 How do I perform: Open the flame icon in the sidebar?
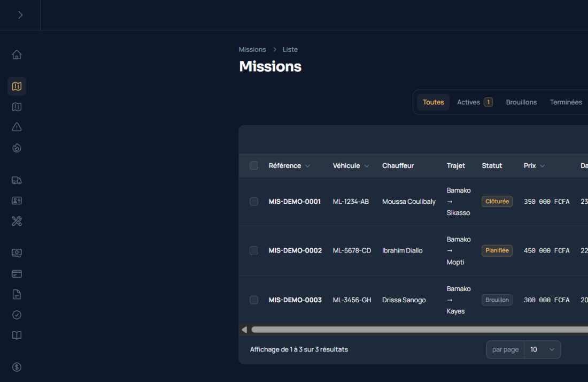click(x=17, y=148)
